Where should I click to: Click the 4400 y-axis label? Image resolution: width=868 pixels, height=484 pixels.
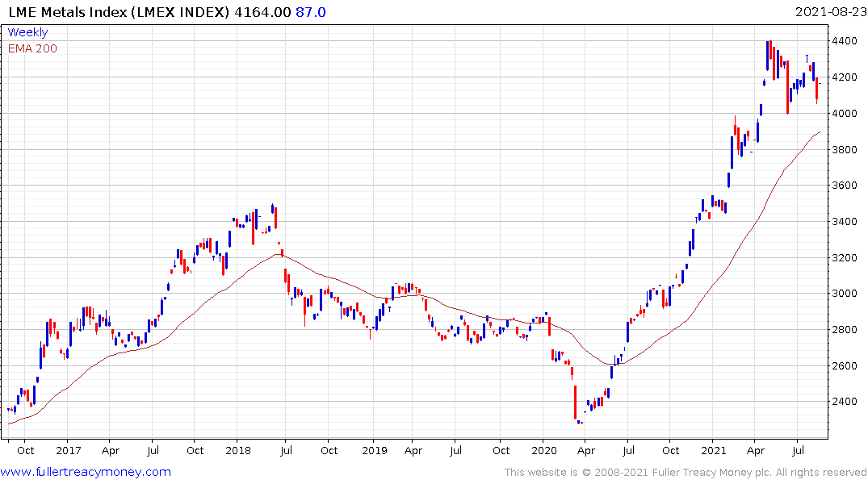(x=845, y=41)
